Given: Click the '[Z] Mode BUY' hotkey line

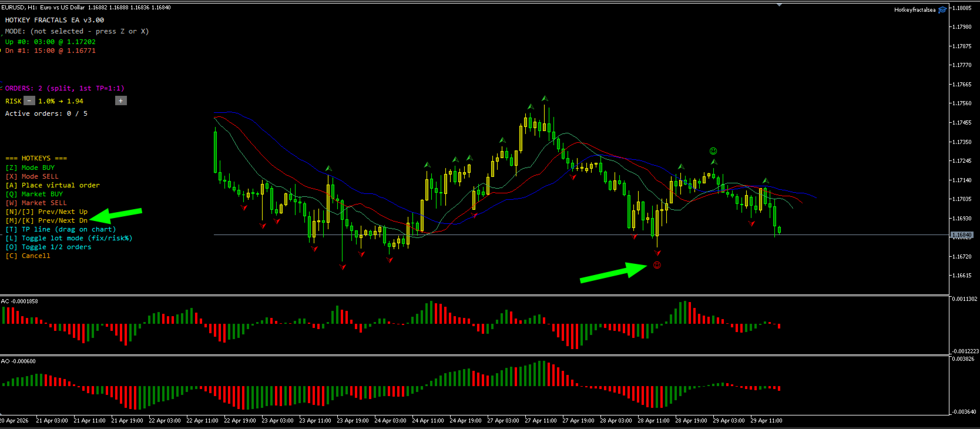Looking at the screenshot, I should click(x=30, y=167).
